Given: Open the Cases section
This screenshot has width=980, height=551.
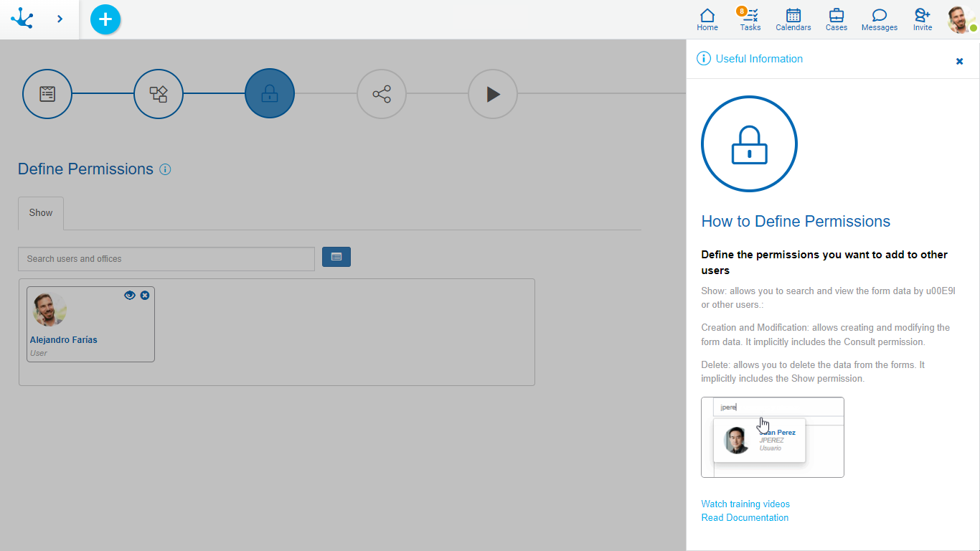Looking at the screenshot, I should tap(836, 19).
